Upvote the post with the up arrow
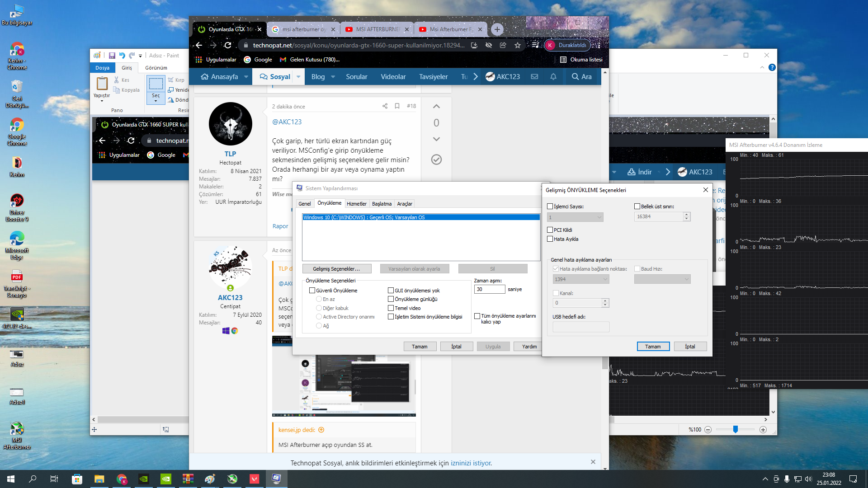Viewport: 868px width, 488px height. tap(436, 107)
